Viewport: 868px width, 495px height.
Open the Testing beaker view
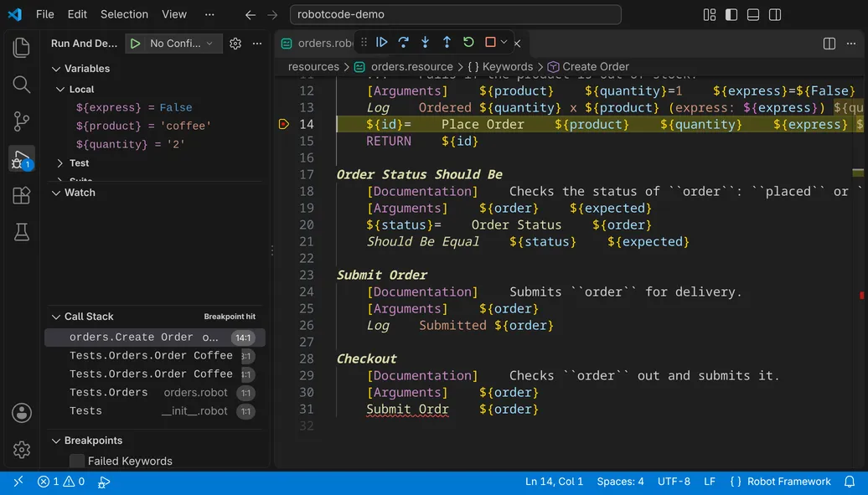[x=21, y=233]
